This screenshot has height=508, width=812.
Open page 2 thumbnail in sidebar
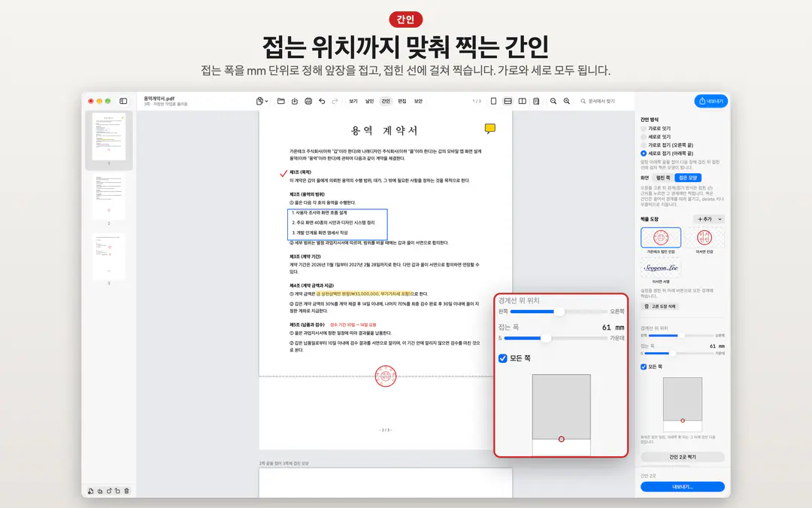click(109, 197)
